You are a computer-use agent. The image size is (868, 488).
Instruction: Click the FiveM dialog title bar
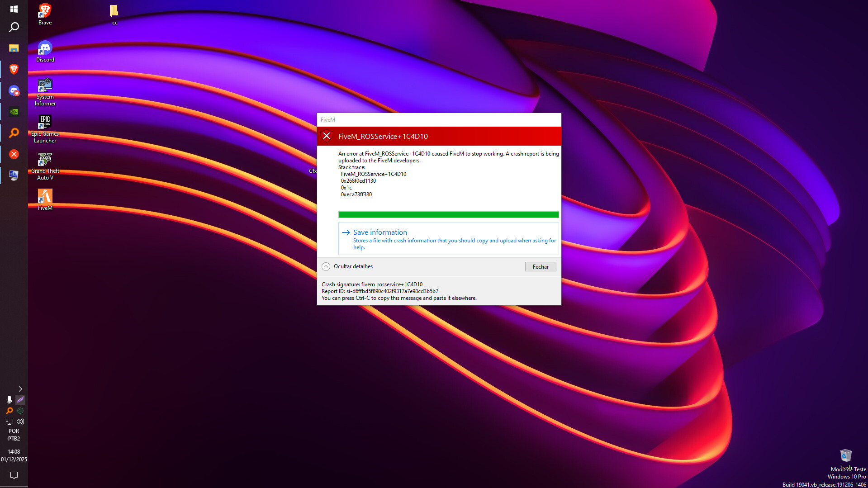(x=439, y=120)
